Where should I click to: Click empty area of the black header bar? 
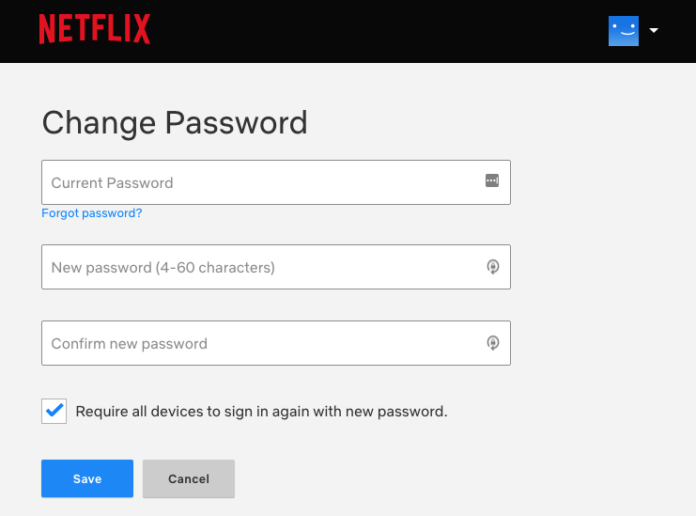pos(380,30)
